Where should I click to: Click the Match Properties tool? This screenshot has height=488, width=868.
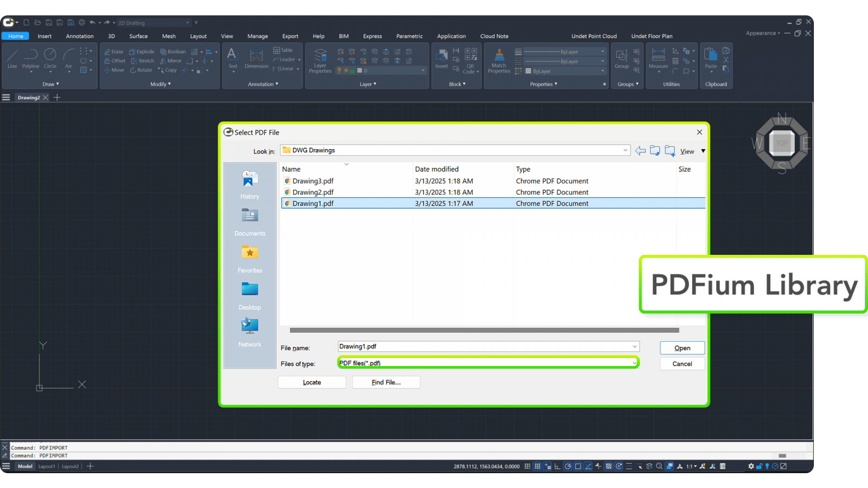[x=499, y=60]
